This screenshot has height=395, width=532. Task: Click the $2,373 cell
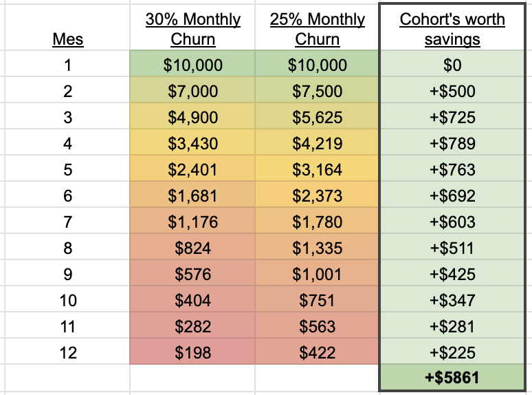click(317, 196)
